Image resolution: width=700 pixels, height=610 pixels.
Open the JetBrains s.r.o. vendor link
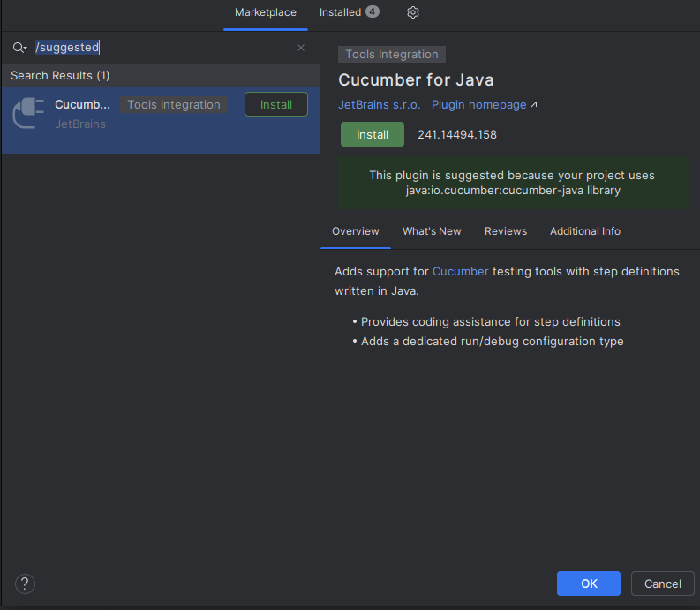pos(380,105)
